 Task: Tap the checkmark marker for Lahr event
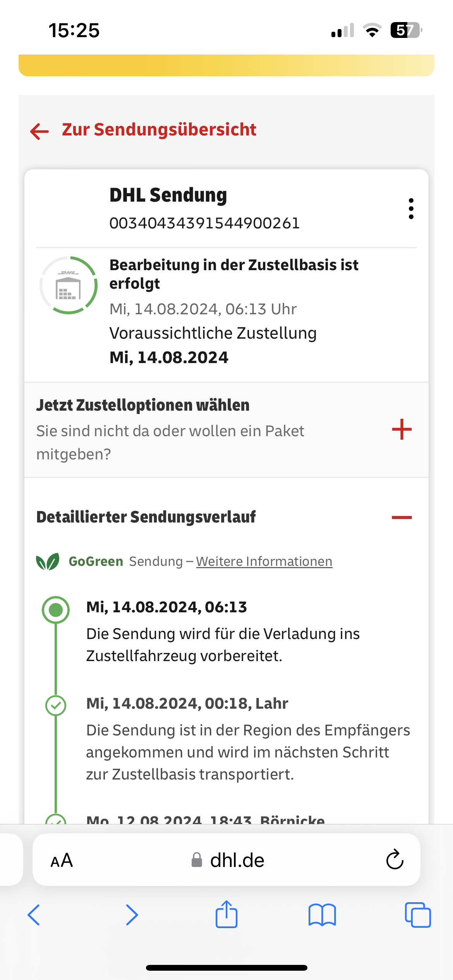(56, 705)
